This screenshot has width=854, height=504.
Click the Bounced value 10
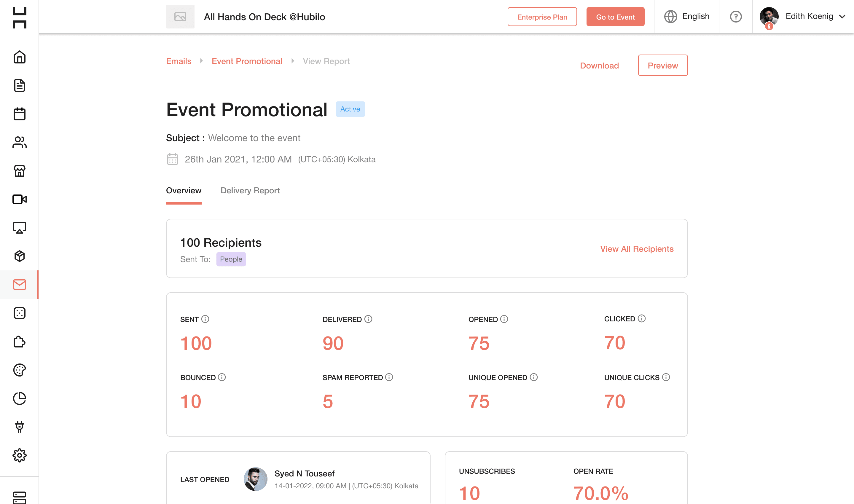pyautogui.click(x=191, y=401)
